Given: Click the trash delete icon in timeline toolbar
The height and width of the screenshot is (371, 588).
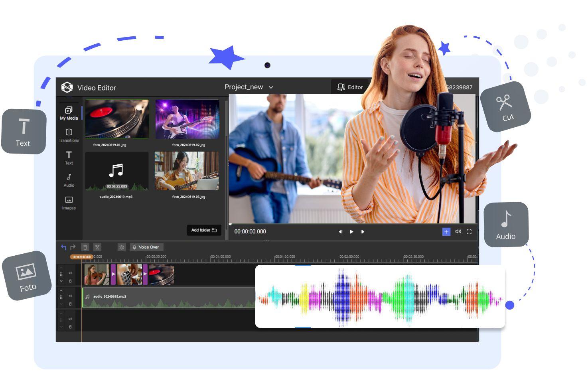Looking at the screenshot, I should coord(85,247).
